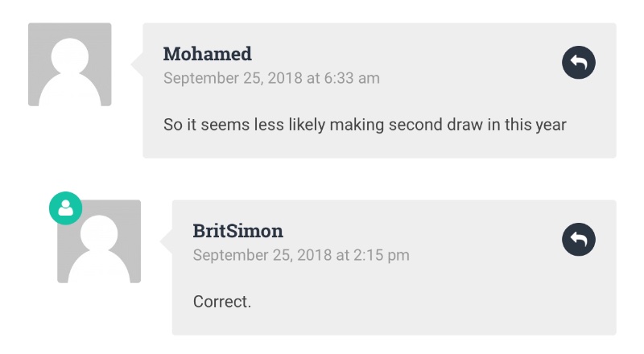Reply to Mohamed's comment using the arrow icon
The image size is (644, 354).
(578, 63)
